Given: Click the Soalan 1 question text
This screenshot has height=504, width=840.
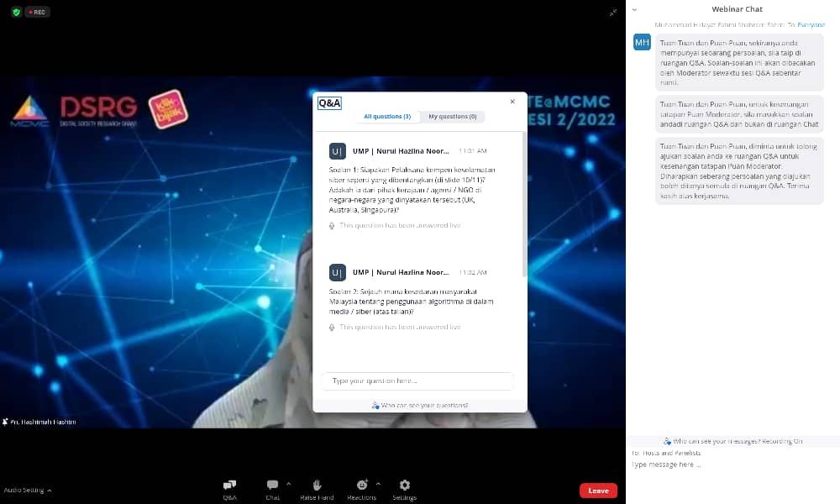Looking at the screenshot, I should pyautogui.click(x=412, y=190).
